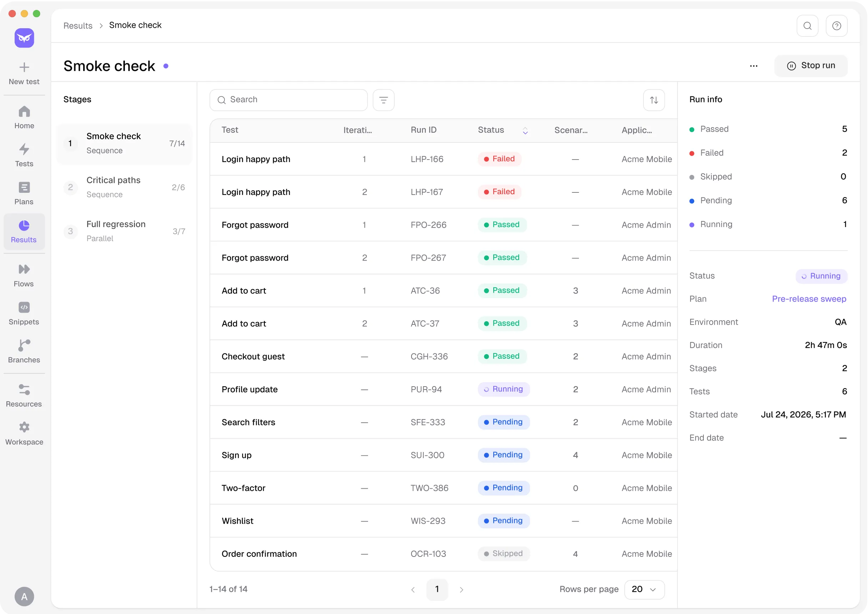Go to the previous page arrow
868x614 pixels.
click(413, 589)
